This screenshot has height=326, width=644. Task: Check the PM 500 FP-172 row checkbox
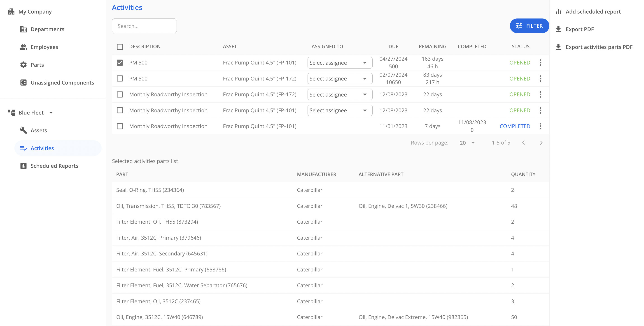(120, 78)
